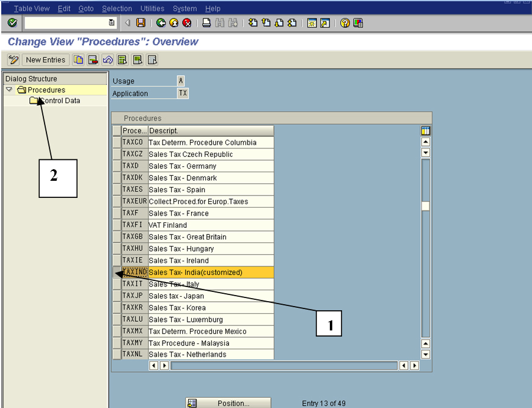Viewport: 532px width, 408px height.
Task: Open the System menu
Action: [x=184, y=9]
